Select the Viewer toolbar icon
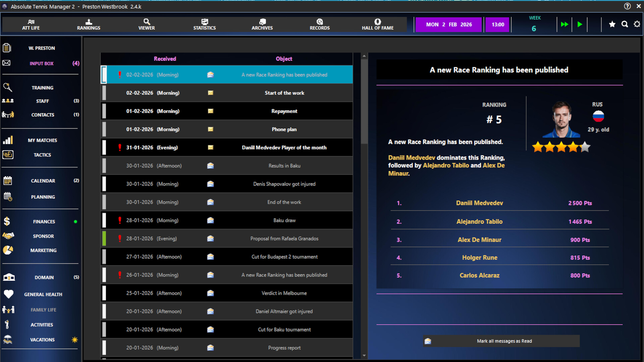Screen dimensions: 644x362 pyautogui.click(x=146, y=24)
